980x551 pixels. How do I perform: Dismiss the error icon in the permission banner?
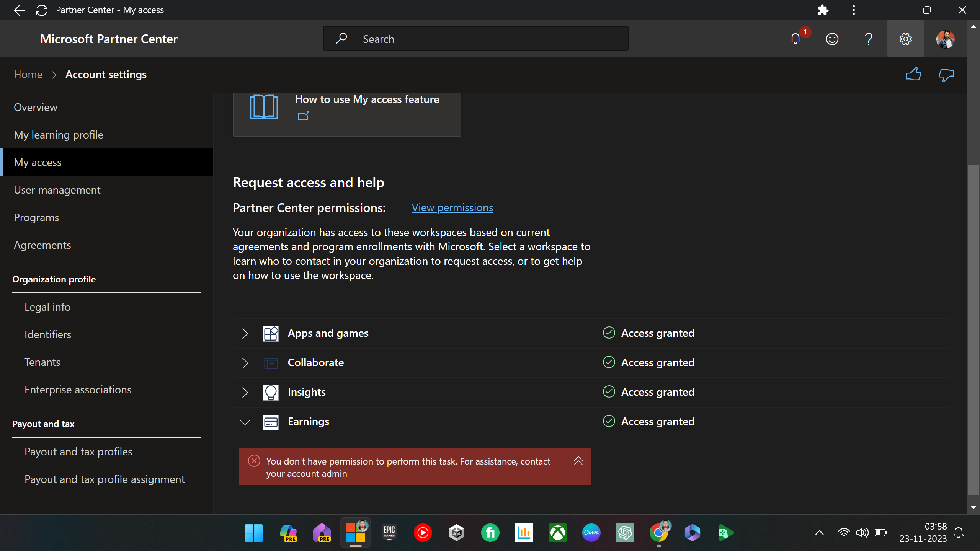pos(254,461)
